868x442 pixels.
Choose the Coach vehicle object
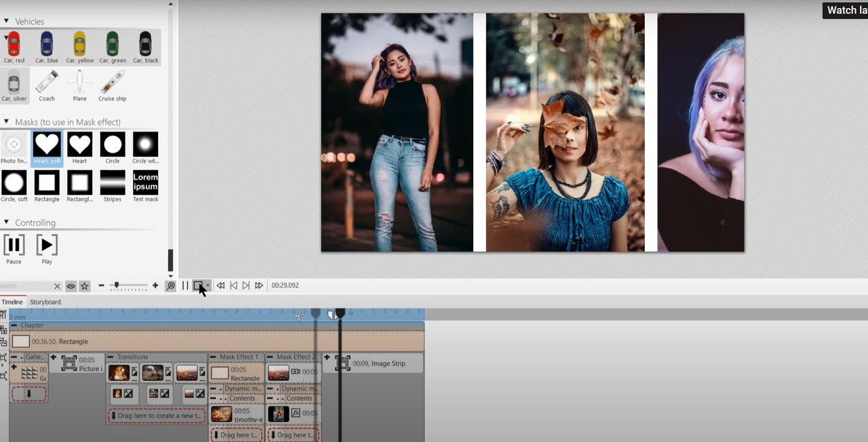click(47, 85)
